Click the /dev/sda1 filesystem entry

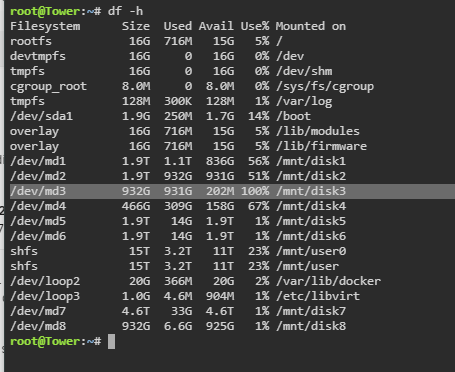coord(41,116)
